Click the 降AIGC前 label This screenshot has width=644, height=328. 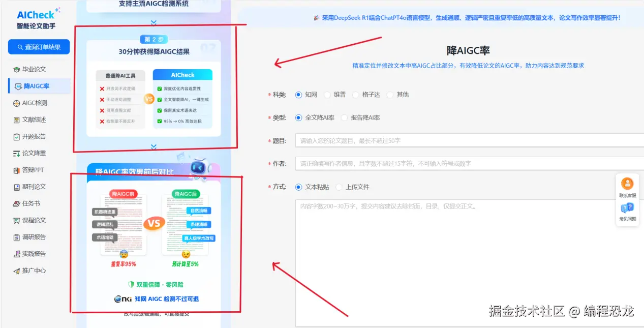point(122,194)
